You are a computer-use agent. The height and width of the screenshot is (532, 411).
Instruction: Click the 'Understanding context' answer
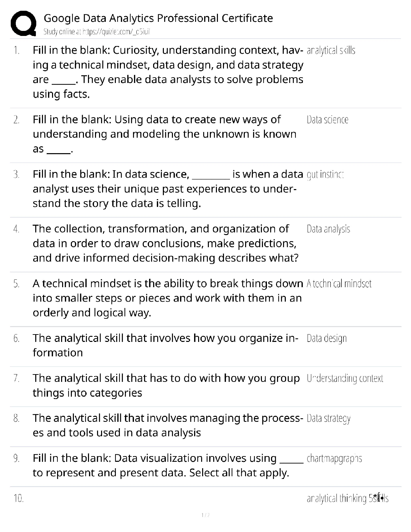345,379
